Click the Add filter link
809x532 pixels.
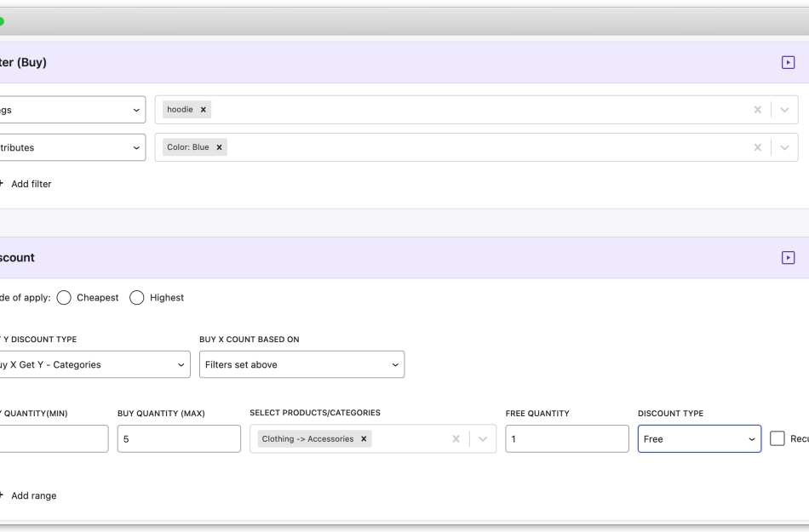pyautogui.click(x=31, y=183)
